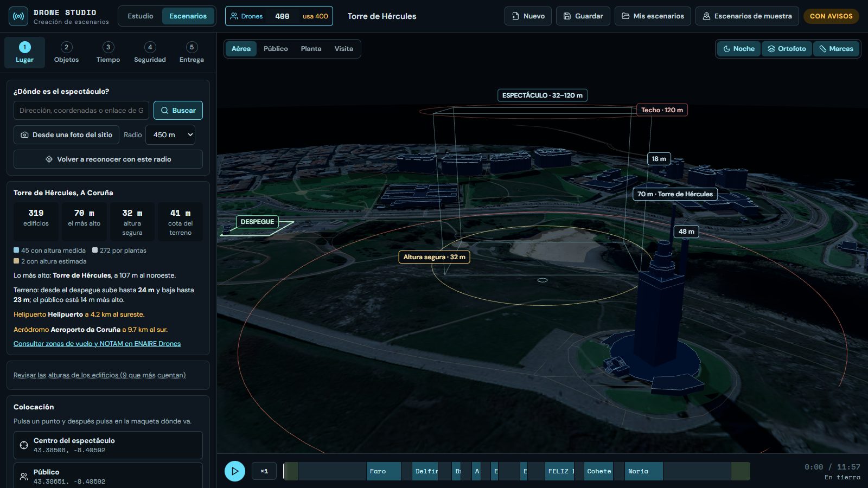Toggle the Ortofoto layer
Image resolution: width=868 pixels, height=488 pixels.
[787, 49]
